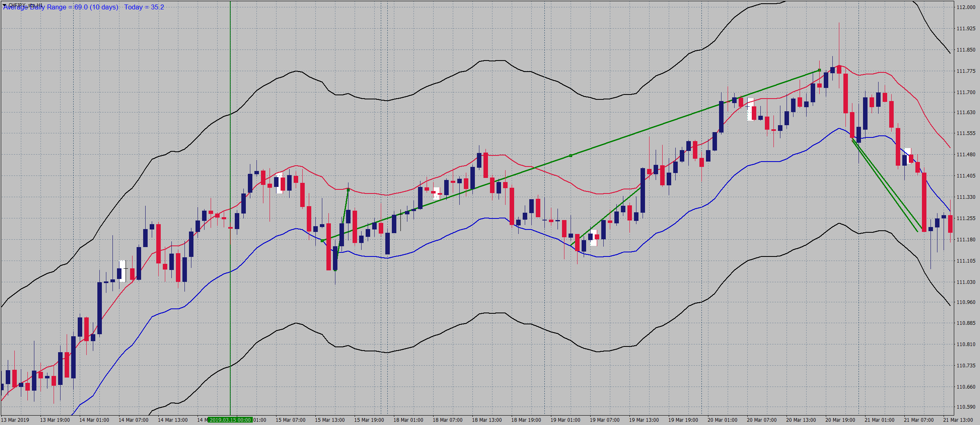Click the '15 Mar 07:00' time axis label

click(290, 420)
